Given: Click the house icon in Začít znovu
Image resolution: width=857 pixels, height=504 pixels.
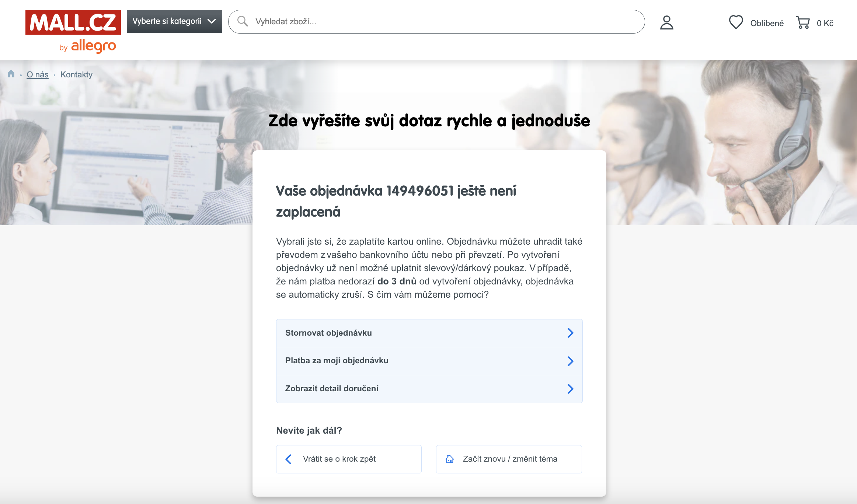Looking at the screenshot, I should tap(449, 459).
